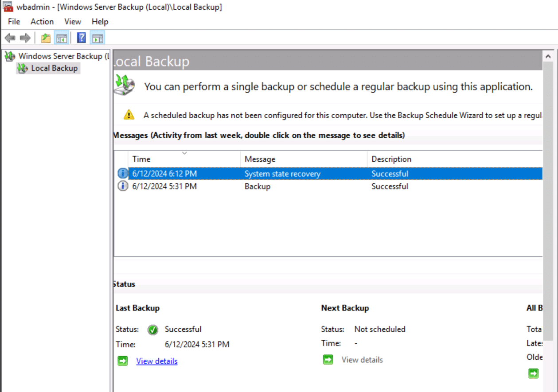Open the Last Backup View details link
This screenshot has width=558, height=392.
click(x=157, y=361)
